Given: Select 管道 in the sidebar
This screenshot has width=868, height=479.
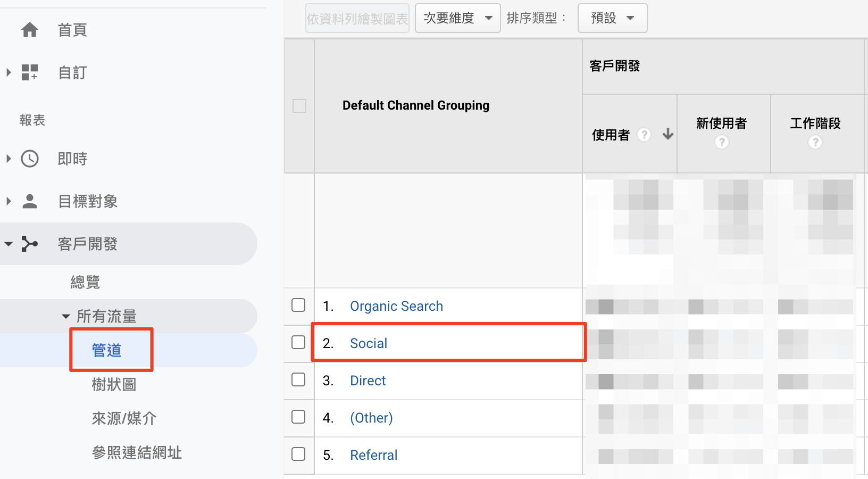Looking at the screenshot, I should [107, 350].
